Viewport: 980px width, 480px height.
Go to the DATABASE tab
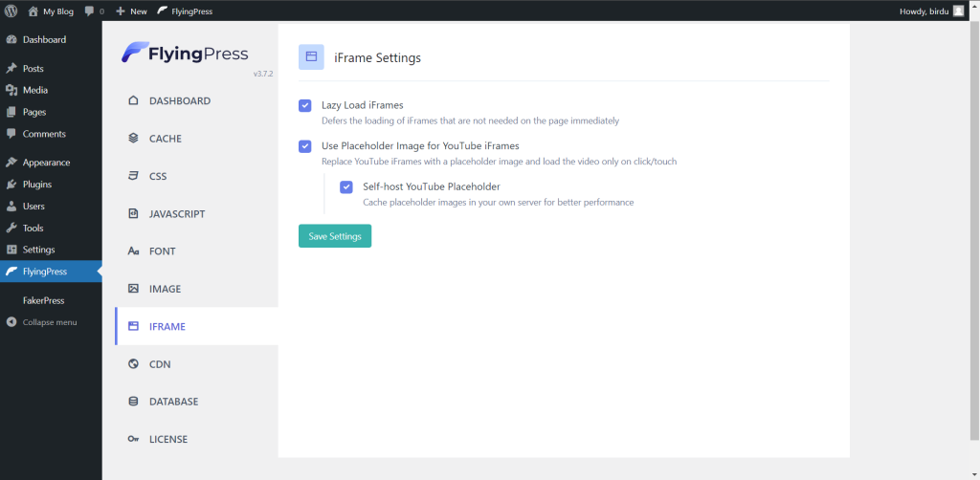point(196,402)
